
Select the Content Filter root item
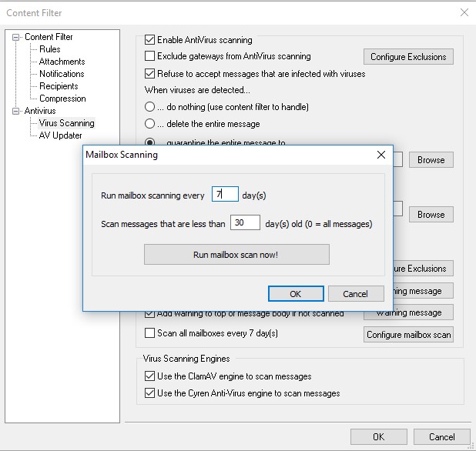[x=49, y=37]
